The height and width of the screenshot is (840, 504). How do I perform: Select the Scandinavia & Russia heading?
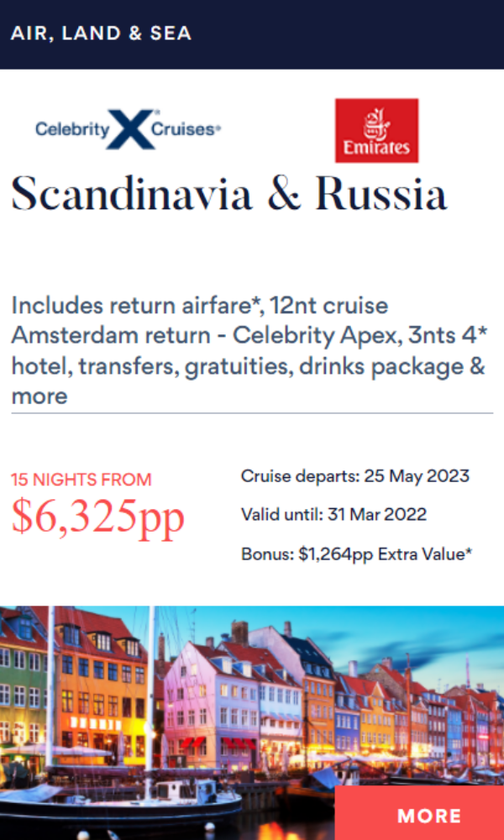tap(228, 193)
